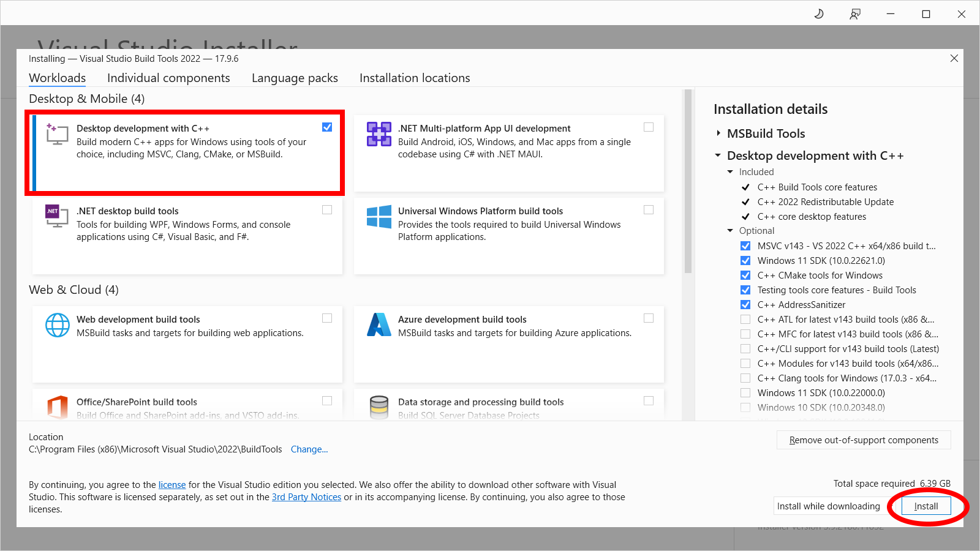Viewport: 980px width, 551px height.
Task: Open the 3rd Party Notices link
Action: 306,497
